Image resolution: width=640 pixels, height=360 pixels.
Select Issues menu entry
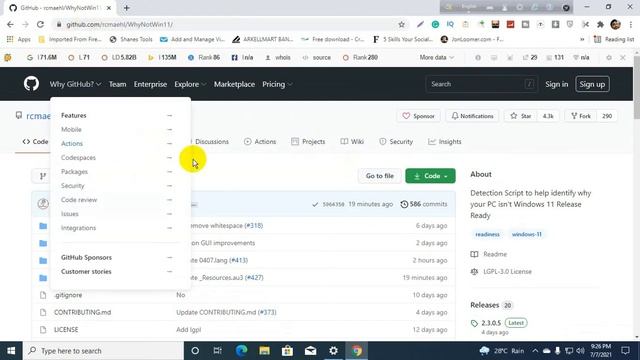point(69,214)
